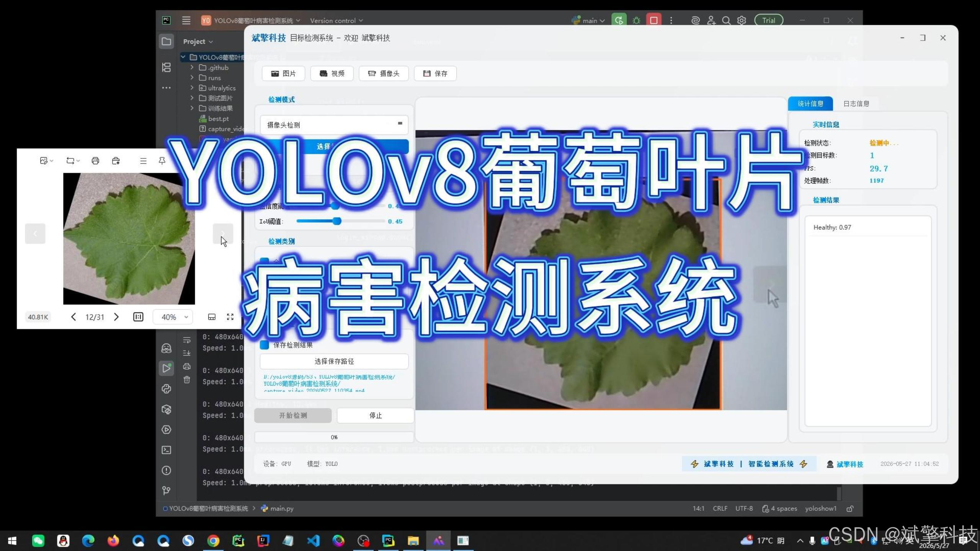Open PyCharm main hamburger menu
Viewport: 980px width, 551px height.
[x=186, y=20]
